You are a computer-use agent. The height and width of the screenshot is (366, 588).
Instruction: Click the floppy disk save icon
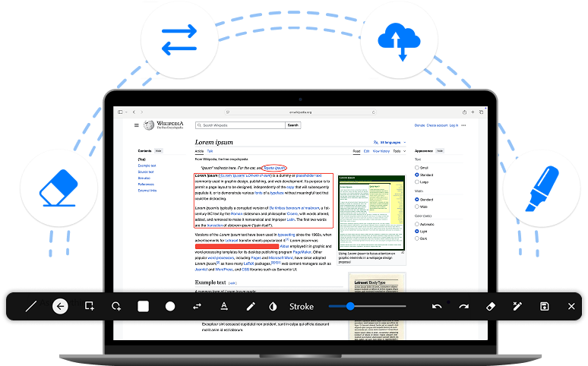[545, 307]
